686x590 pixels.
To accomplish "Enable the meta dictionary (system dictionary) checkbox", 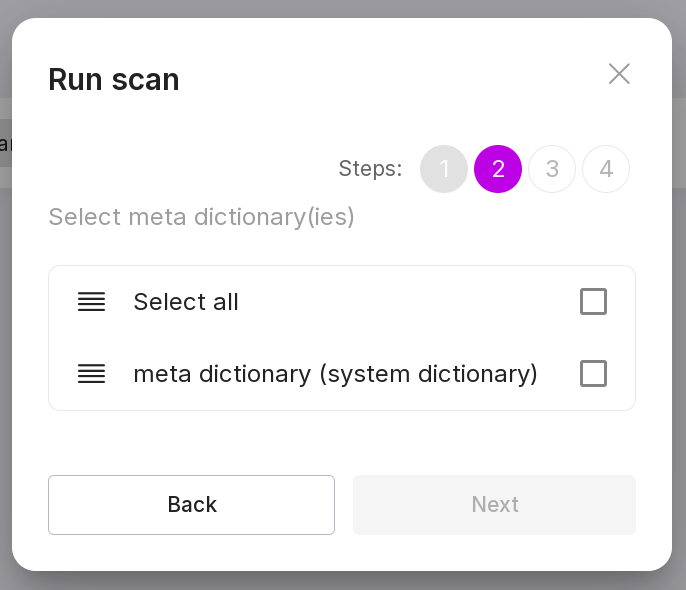I will pos(593,374).
